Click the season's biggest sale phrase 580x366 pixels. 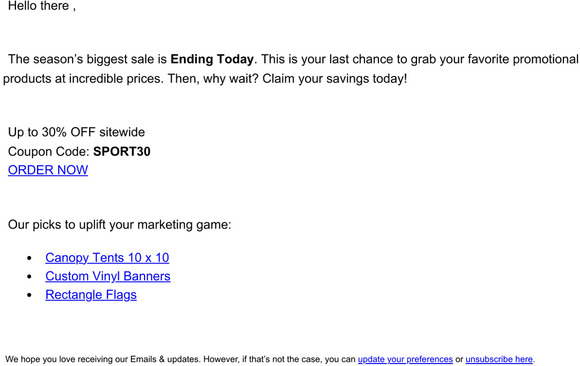click(x=87, y=59)
